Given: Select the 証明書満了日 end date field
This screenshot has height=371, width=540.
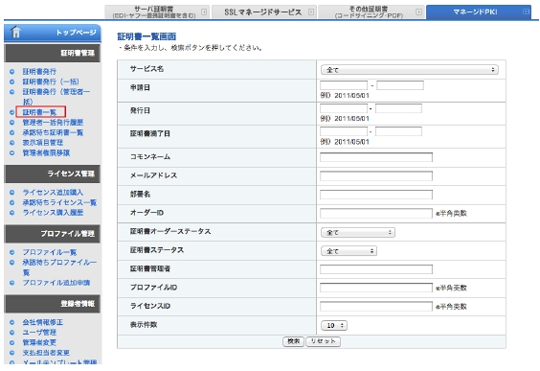Looking at the screenshot, I should [398, 131].
